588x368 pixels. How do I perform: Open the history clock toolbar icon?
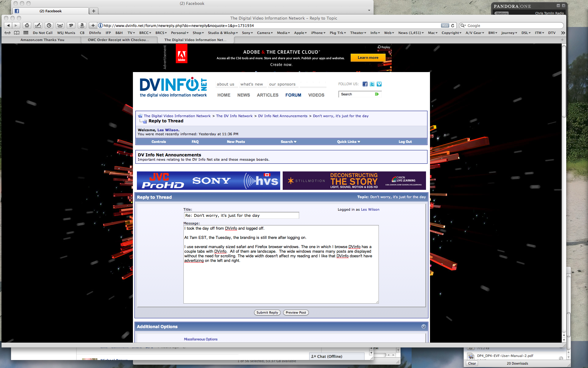click(49, 25)
